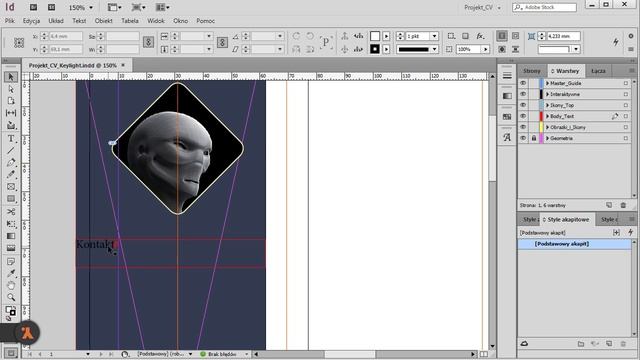Click the stroke color swatch in control bar
The width and height of the screenshot is (640, 360).
pyautogui.click(x=375, y=49)
